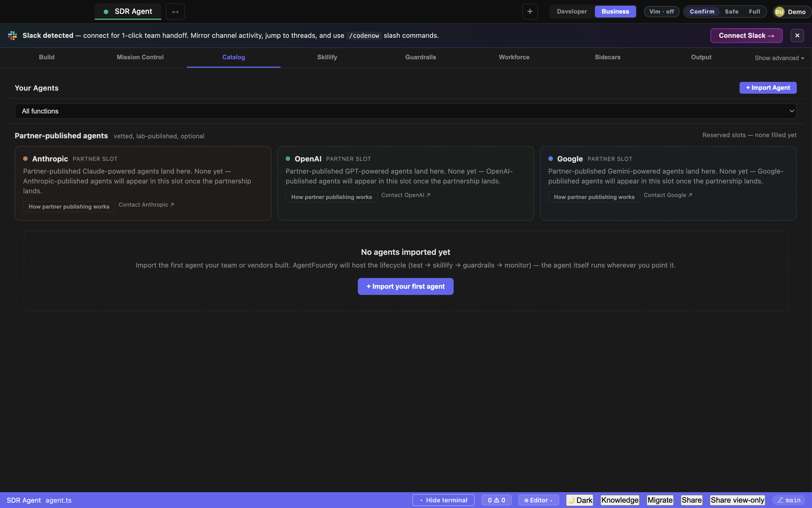
Task: Hide the terminal panel
Action: point(443,500)
